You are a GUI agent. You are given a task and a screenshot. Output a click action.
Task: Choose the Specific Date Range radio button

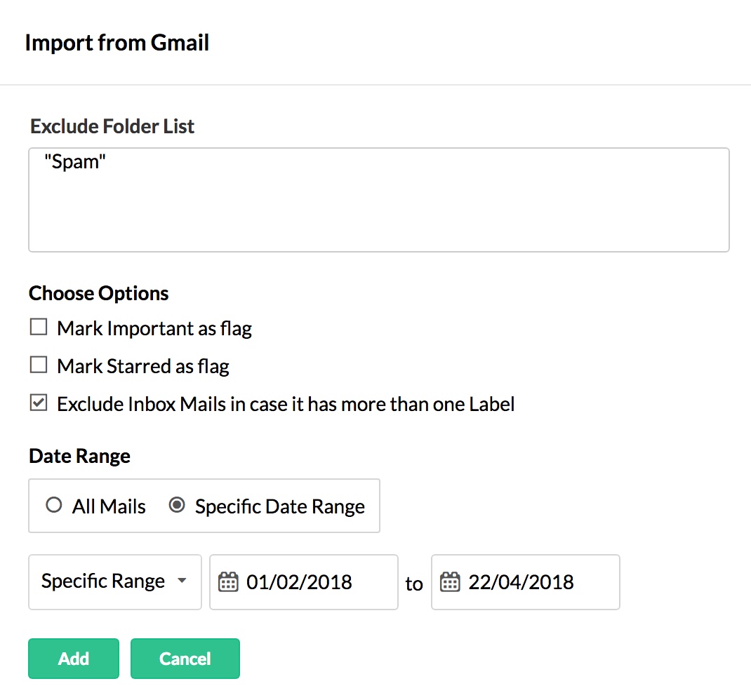178,506
